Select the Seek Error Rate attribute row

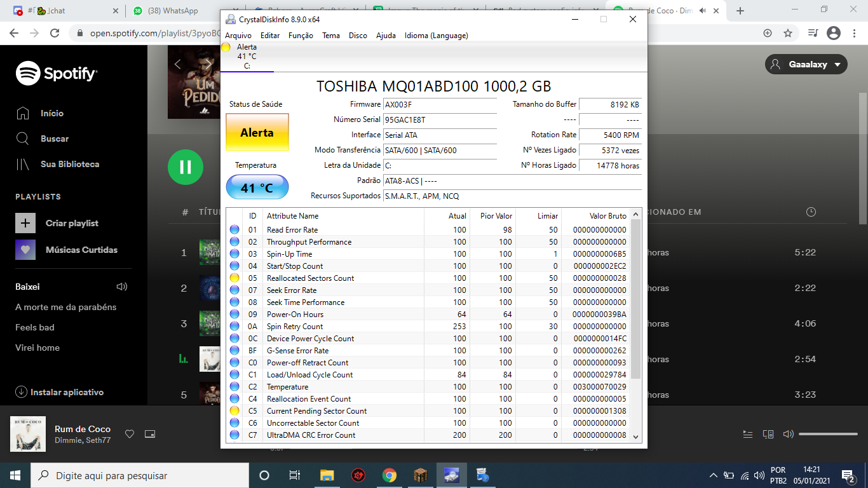(x=429, y=290)
